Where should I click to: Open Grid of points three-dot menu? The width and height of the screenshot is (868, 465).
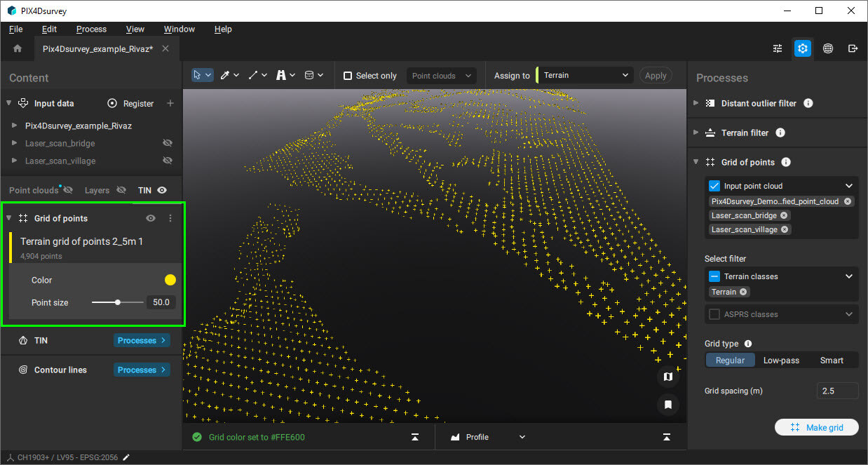pos(170,218)
